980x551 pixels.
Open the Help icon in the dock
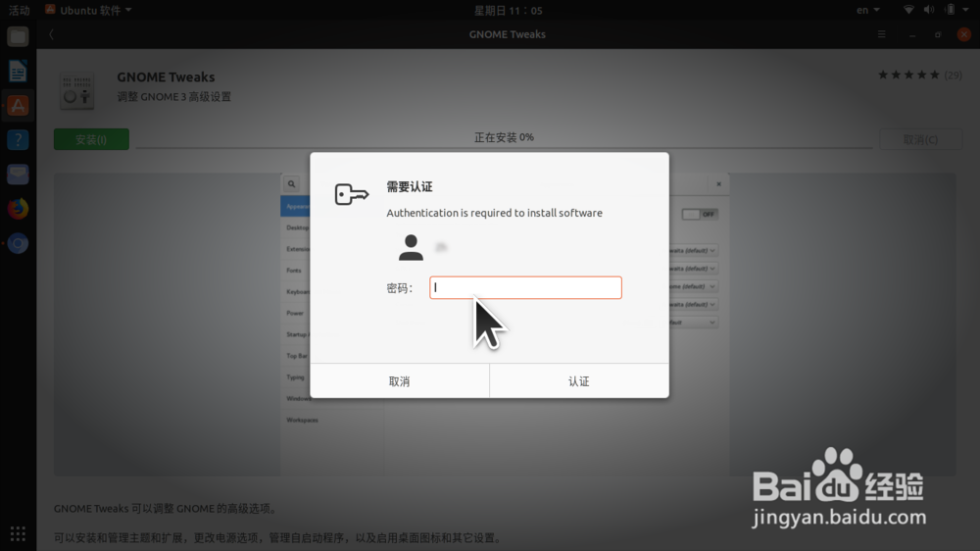[18, 139]
